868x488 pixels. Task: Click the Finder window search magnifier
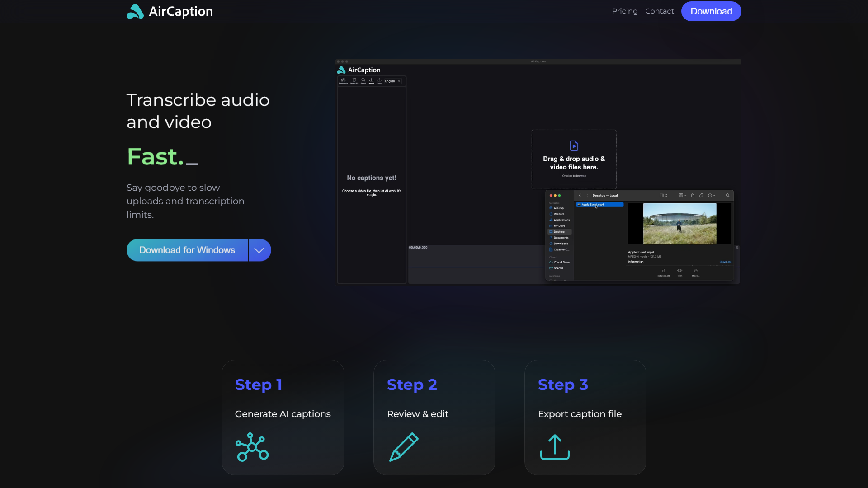click(x=728, y=196)
